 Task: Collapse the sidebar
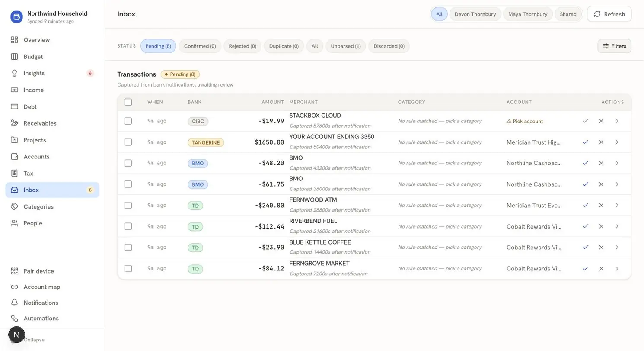pyautogui.click(x=34, y=340)
